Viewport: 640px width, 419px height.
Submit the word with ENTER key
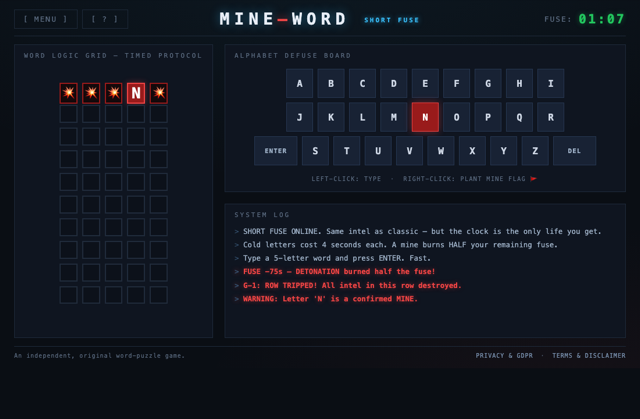click(276, 151)
